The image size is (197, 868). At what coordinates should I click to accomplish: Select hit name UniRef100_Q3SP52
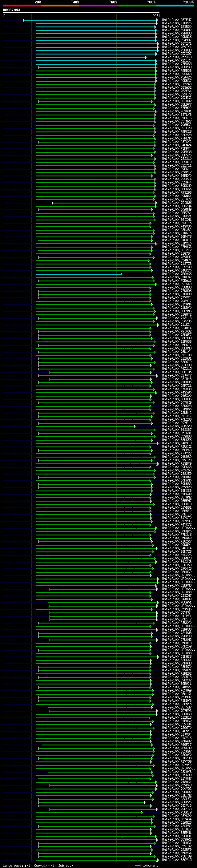tap(177, 826)
